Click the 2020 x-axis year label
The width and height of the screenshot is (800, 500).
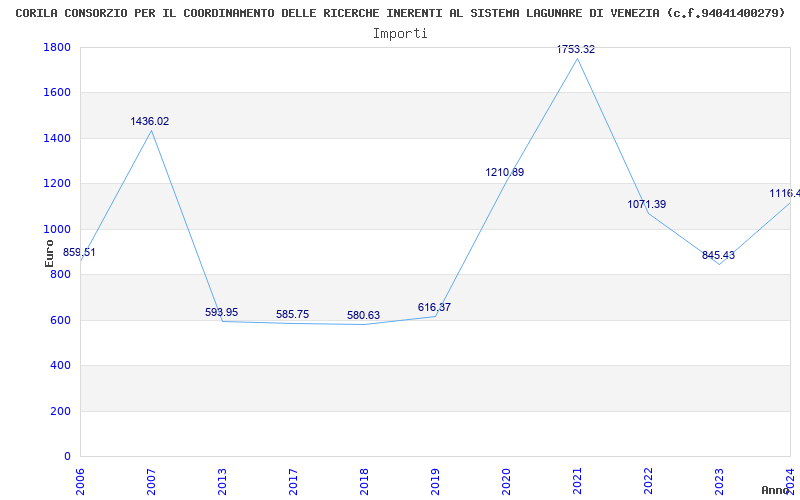506,481
